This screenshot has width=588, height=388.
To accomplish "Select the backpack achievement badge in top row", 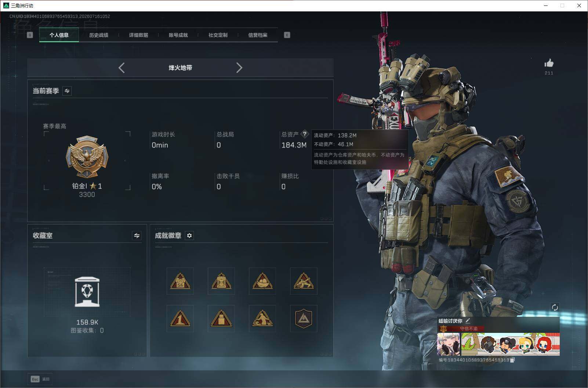I will point(221,281).
